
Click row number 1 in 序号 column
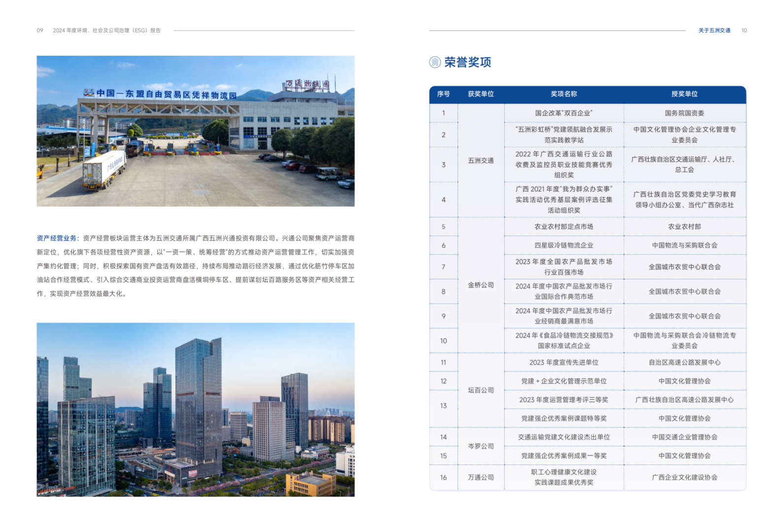(443, 113)
